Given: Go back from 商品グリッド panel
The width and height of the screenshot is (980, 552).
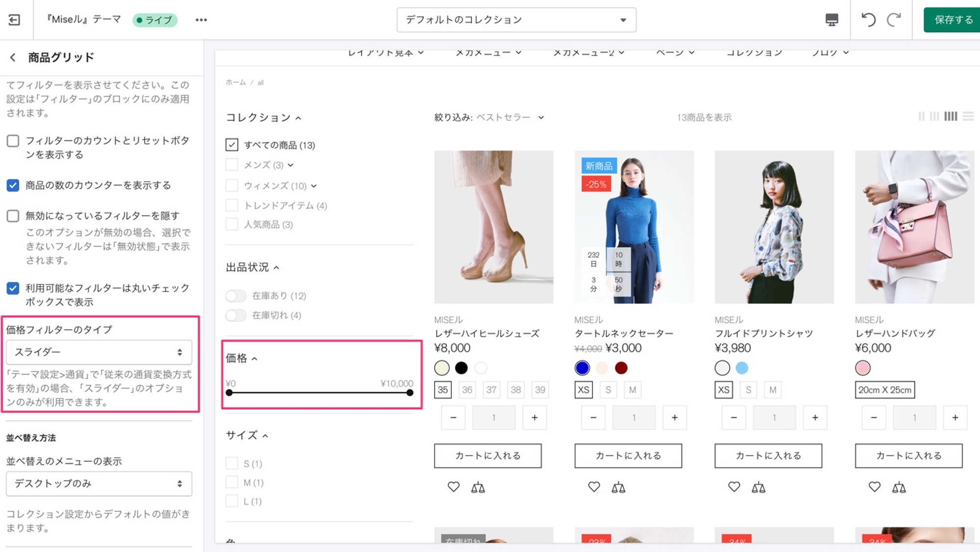Looking at the screenshot, I should click(13, 57).
